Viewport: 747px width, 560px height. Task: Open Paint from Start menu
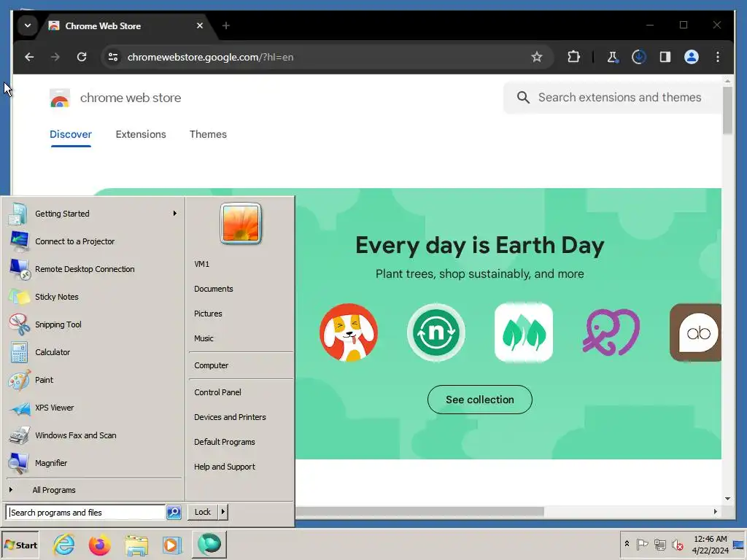point(93,380)
